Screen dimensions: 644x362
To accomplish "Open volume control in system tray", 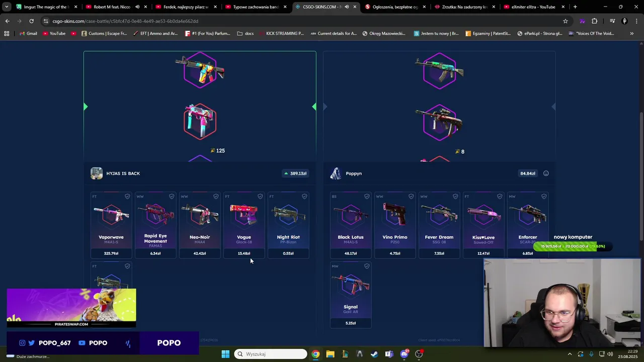I will [x=610, y=354].
